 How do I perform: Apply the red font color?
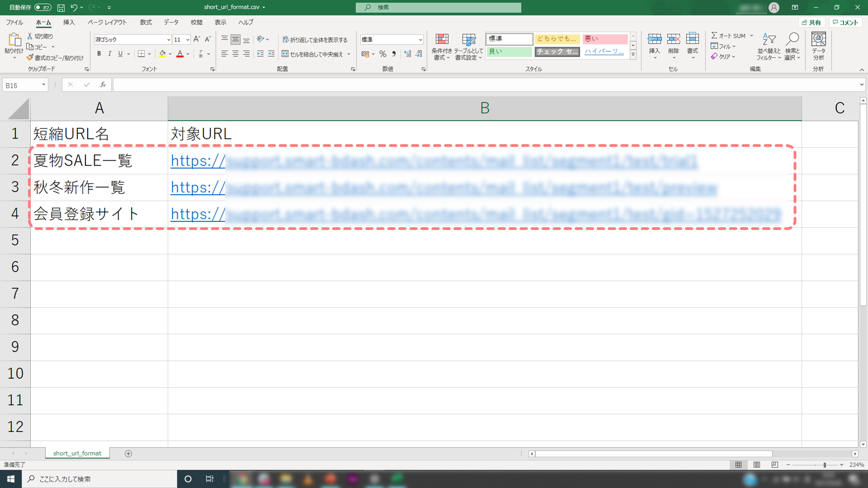(180, 54)
